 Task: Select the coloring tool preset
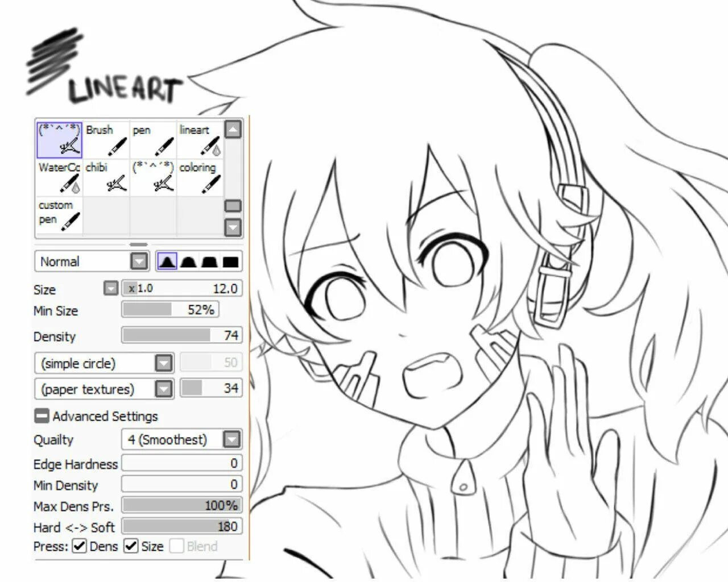click(200, 177)
